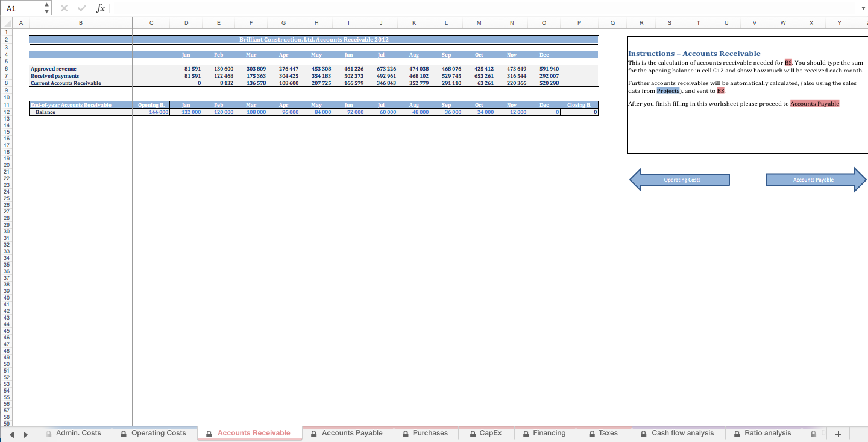Click the Balance row label
Image resolution: width=868 pixels, height=442 pixels.
[x=45, y=112]
